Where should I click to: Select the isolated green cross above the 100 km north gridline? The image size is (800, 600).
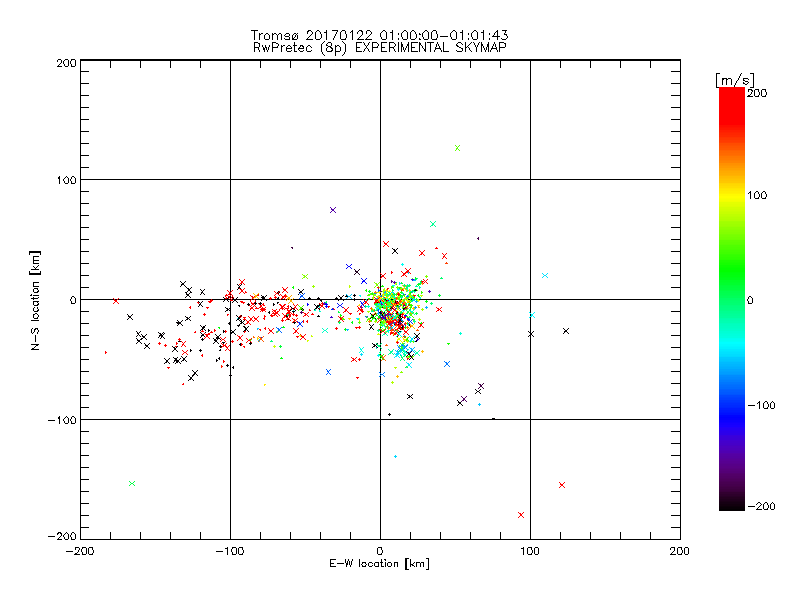[458, 148]
